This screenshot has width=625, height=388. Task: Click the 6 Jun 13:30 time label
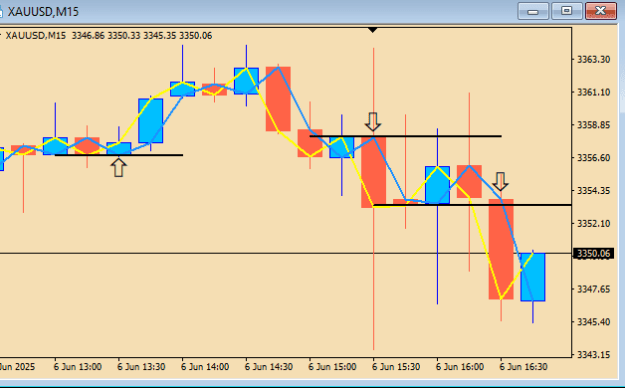point(141,366)
